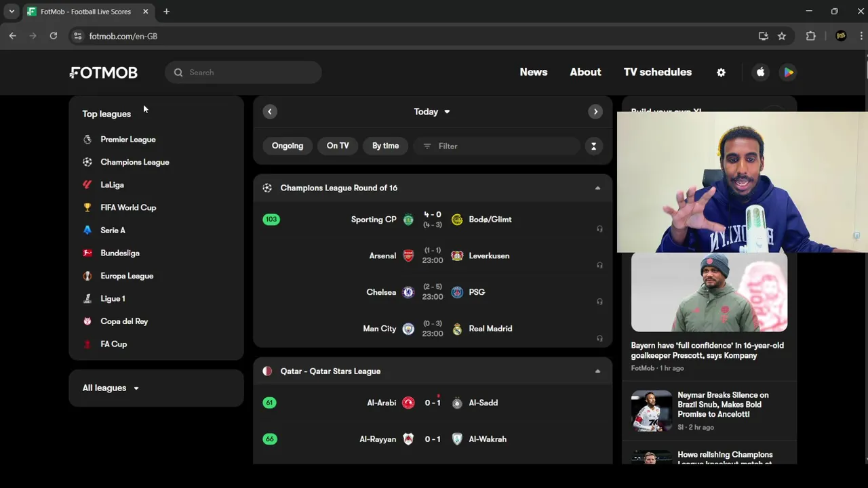
Task: Click the search input field
Action: 243,73
